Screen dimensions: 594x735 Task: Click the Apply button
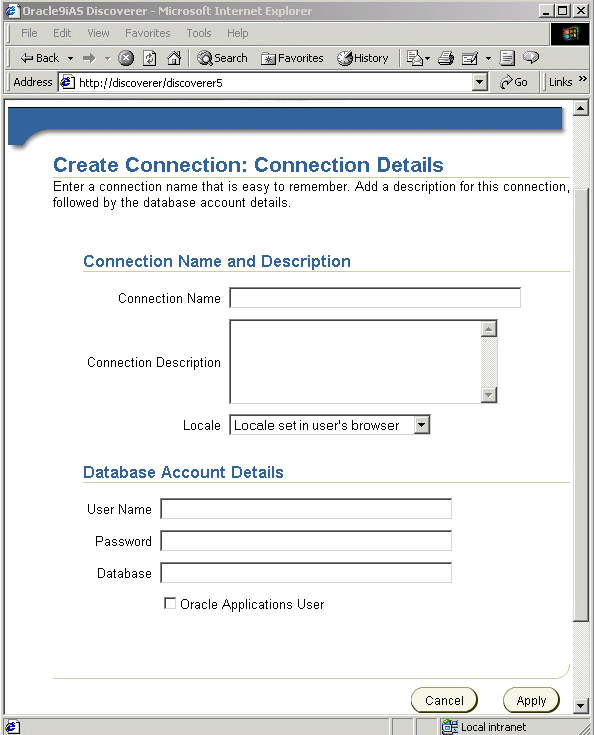coord(531,700)
